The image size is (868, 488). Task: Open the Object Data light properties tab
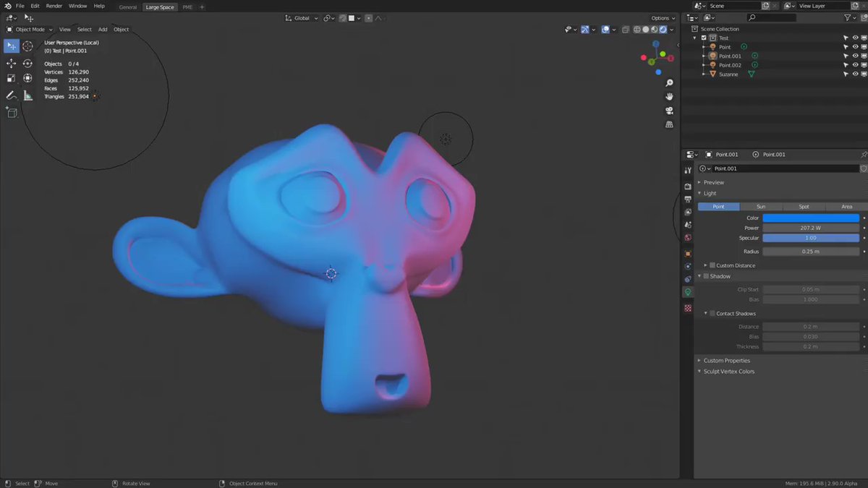[688, 292]
